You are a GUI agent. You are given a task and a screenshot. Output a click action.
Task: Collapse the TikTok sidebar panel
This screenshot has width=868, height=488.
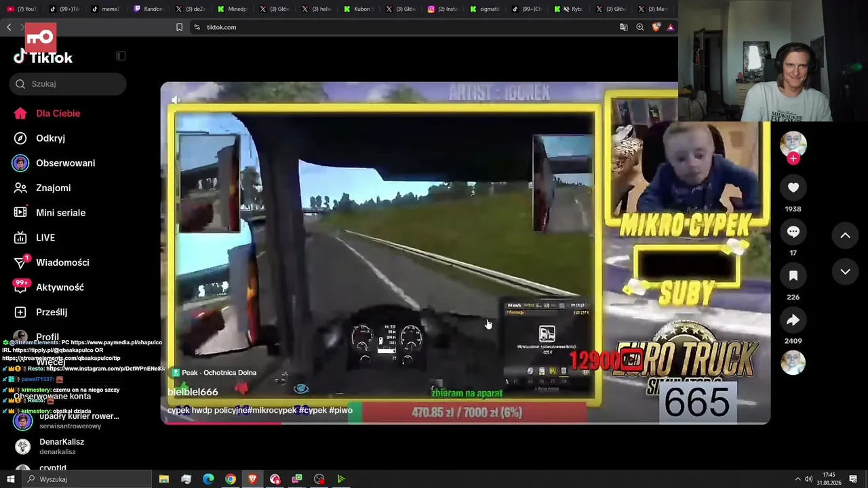(121, 56)
